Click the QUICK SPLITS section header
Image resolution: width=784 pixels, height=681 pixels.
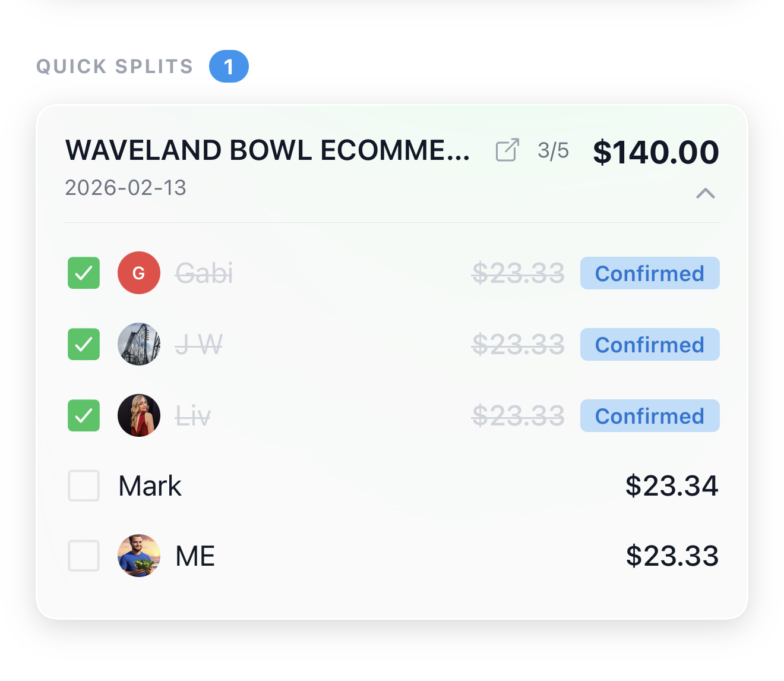click(x=115, y=66)
